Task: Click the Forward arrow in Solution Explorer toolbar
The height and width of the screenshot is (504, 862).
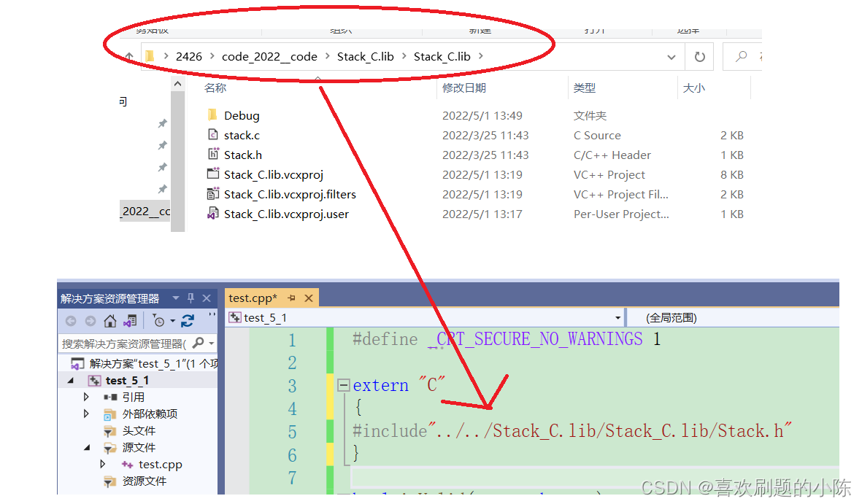Action: pos(91,321)
